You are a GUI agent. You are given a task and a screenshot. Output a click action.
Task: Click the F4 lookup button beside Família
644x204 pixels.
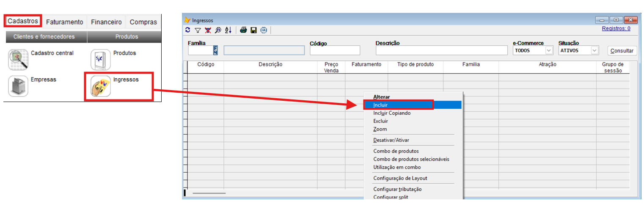215,50
